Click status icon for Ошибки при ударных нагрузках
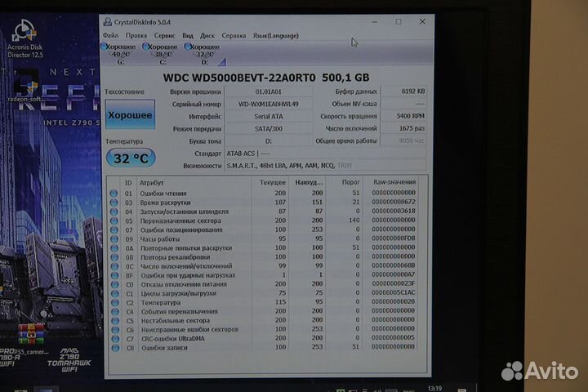The height and width of the screenshot is (392, 588). click(115, 275)
